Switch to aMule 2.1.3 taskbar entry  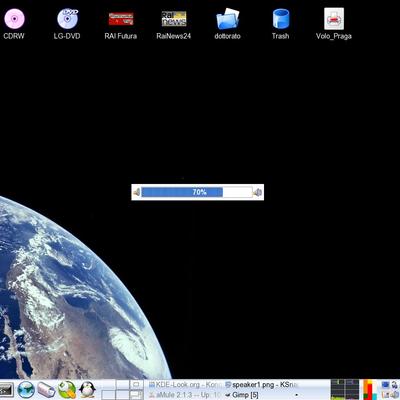tap(185, 395)
